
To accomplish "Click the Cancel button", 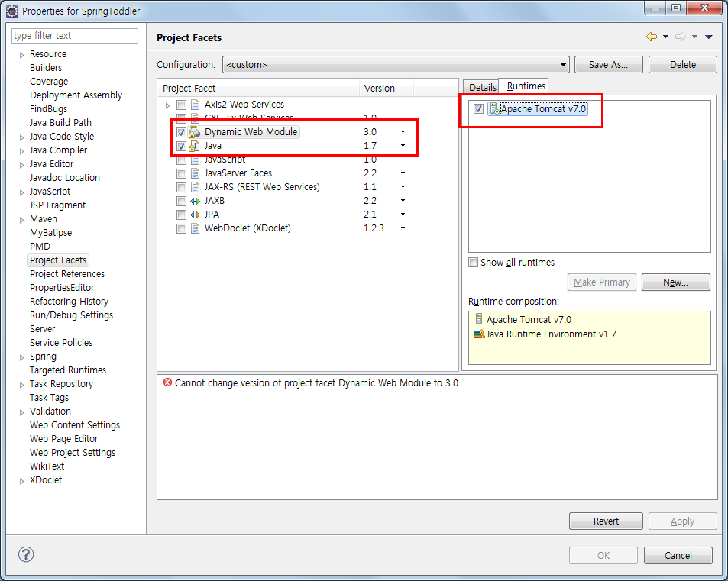I will tap(678, 556).
